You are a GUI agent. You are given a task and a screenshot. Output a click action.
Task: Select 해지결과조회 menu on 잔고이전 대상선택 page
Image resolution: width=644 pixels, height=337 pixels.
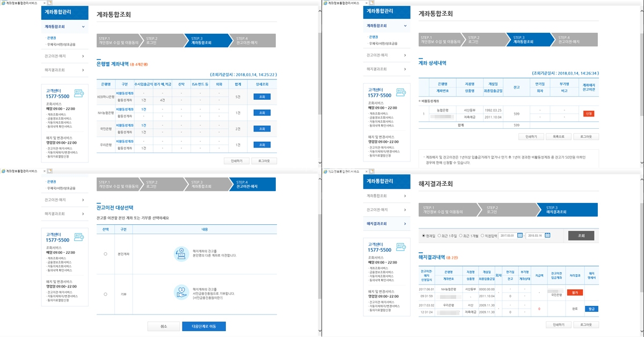[55, 214]
